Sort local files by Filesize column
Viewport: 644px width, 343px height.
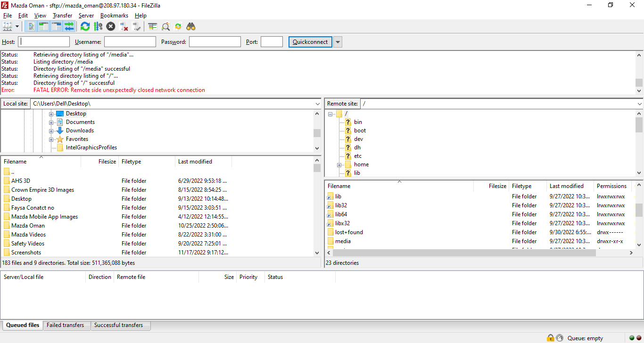point(99,162)
